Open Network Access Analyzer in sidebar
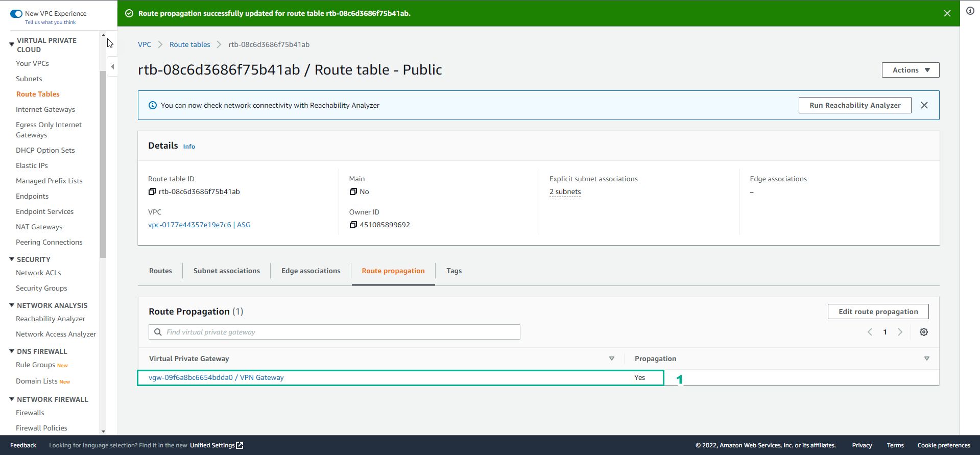Image resolution: width=980 pixels, height=455 pixels. 56,334
